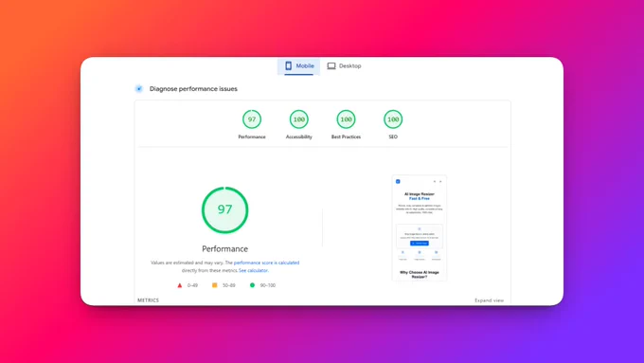Click the orange square 50–89 legend icon
Screen dimensions: 644x363
[214, 285]
